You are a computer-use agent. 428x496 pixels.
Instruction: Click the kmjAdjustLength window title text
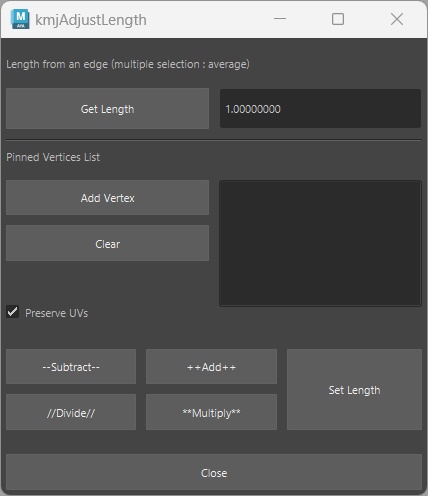pyautogui.click(x=91, y=20)
